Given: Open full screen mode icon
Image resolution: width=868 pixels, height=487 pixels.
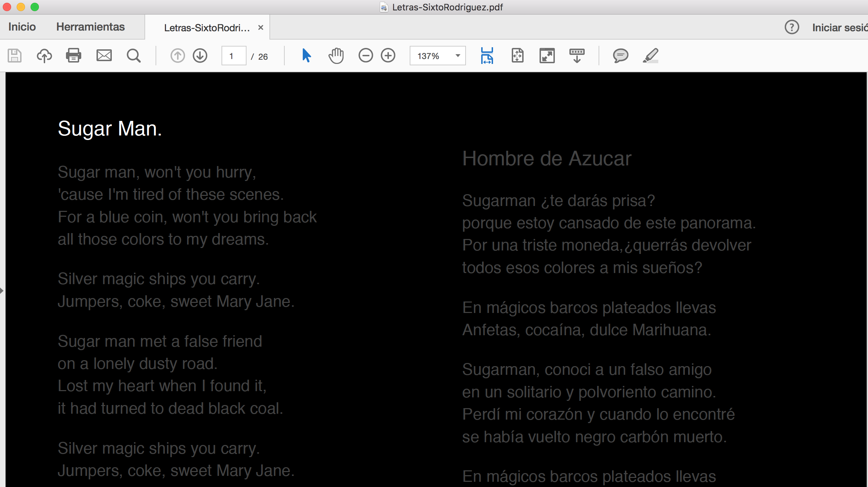Looking at the screenshot, I should pos(547,56).
